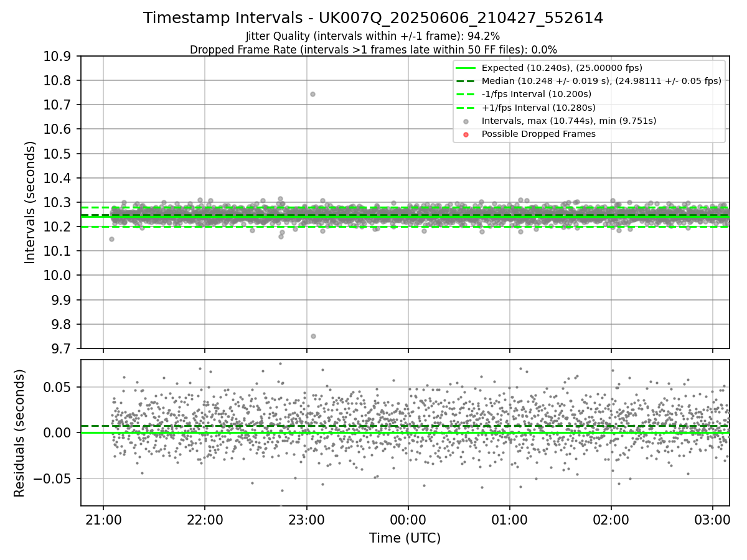The height and width of the screenshot is (560, 747).
Task: Click the legend entry 'Intervals, max (10.744s), min (9.751s)'
Action: pos(569,121)
